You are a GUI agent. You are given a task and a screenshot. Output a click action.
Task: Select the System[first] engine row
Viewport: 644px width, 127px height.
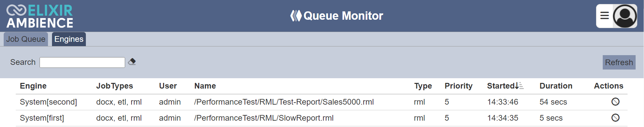point(322,118)
